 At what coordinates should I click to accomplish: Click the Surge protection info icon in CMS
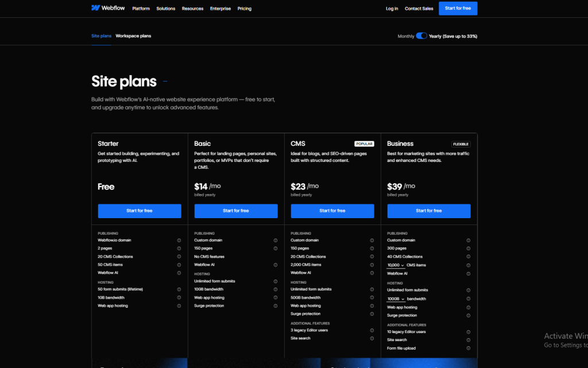pos(372,314)
